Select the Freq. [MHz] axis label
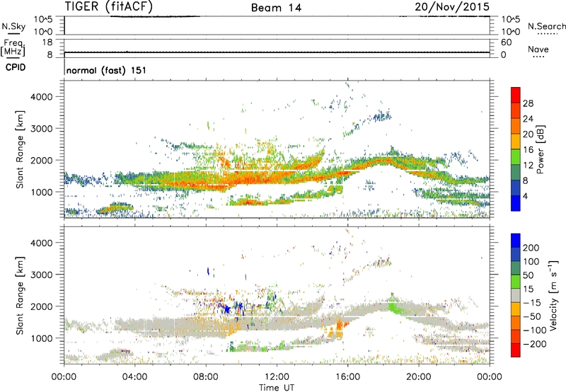The image size is (566, 392). pyautogui.click(x=13, y=47)
